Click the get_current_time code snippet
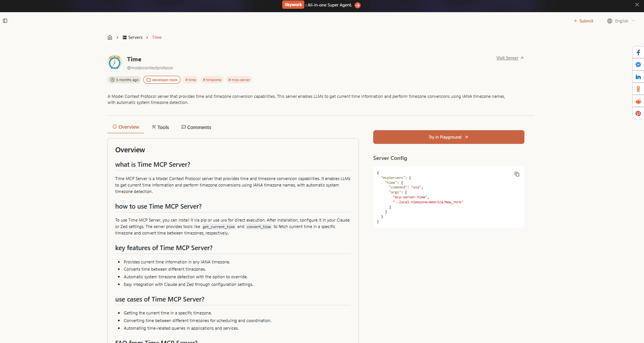This screenshot has height=343, width=644. point(219,227)
